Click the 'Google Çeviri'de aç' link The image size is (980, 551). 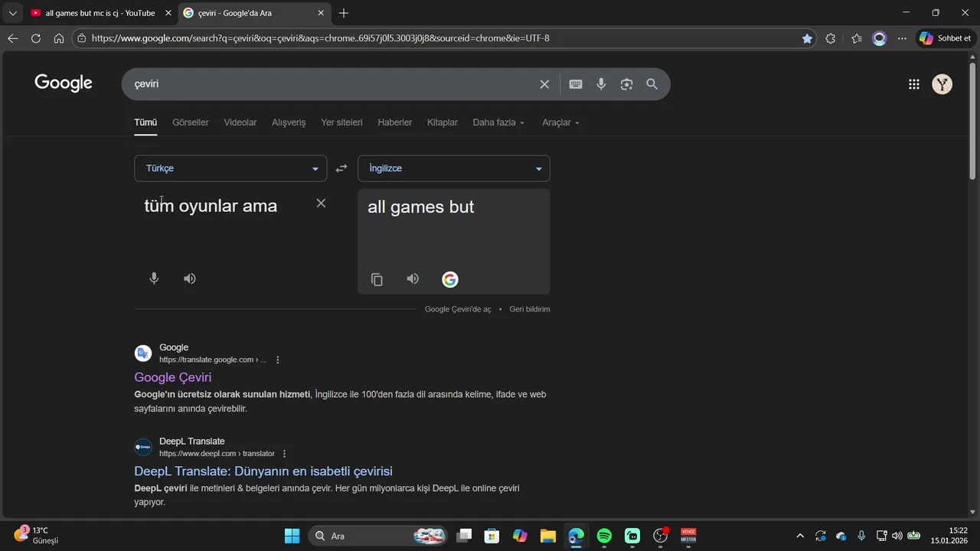click(458, 309)
